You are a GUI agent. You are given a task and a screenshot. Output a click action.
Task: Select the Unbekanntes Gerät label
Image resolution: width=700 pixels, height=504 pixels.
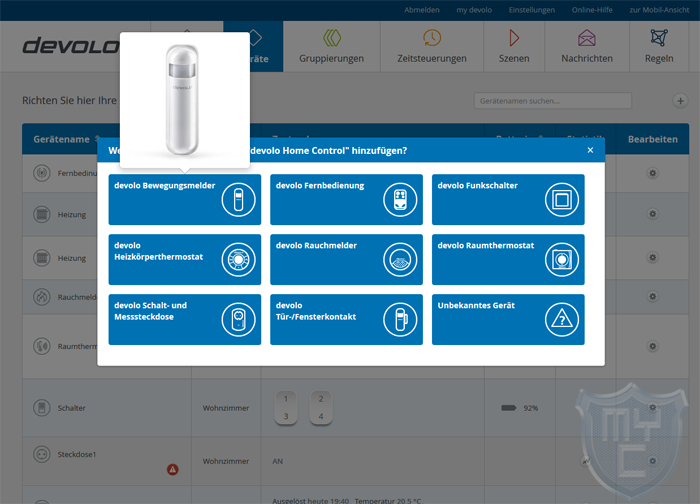pyautogui.click(x=476, y=305)
